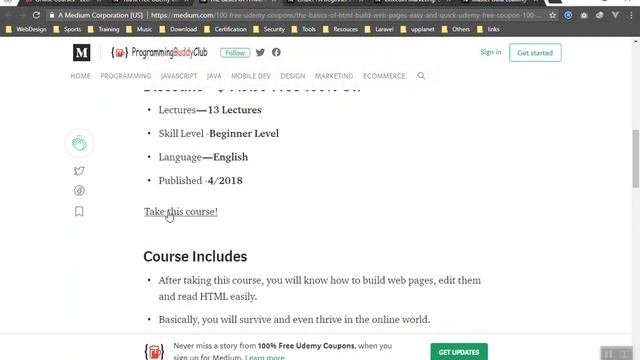Click text 'Language—English'
640x360 pixels.
[203, 157]
